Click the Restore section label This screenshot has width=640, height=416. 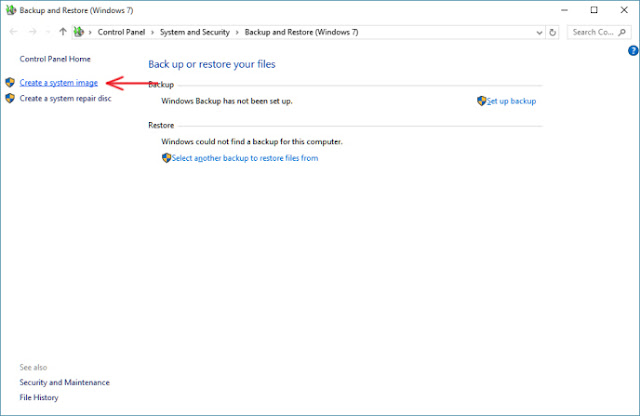[x=161, y=125]
